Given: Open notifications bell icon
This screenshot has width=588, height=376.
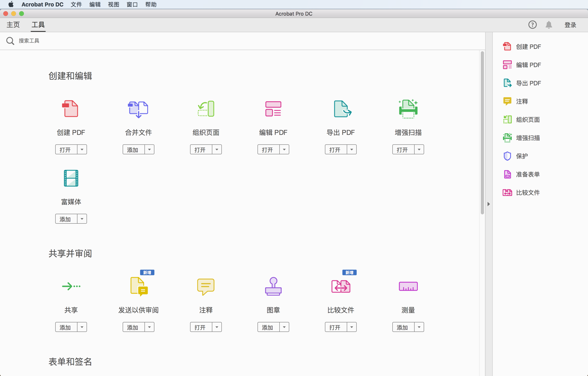Looking at the screenshot, I should (549, 25).
